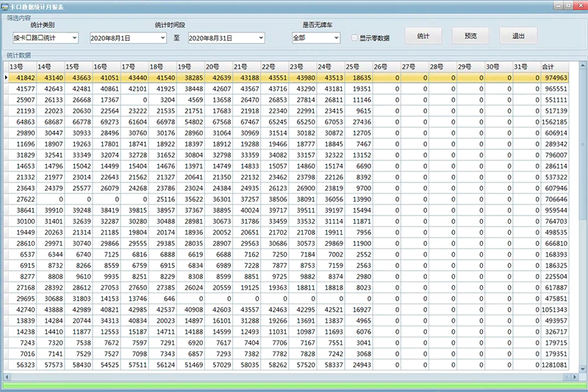Enable the 显示零数据 checkbox
The width and height of the screenshot is (588, 392).
tap(355, 38)
